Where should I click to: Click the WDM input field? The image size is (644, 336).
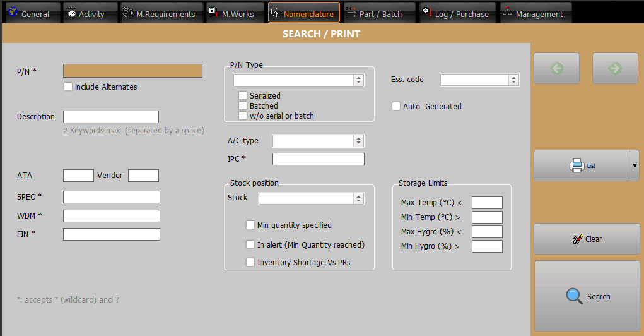click(112, 216)
